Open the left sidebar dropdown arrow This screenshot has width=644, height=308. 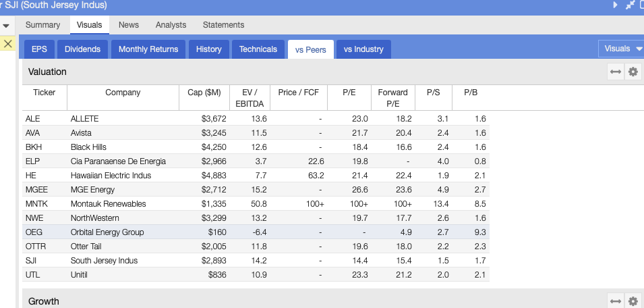[6, 26]
